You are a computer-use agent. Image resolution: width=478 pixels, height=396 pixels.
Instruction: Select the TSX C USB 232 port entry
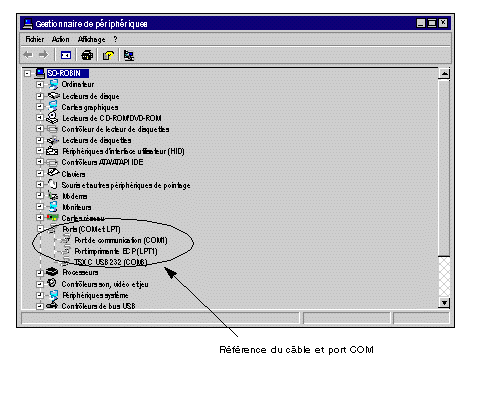(110, 262)
